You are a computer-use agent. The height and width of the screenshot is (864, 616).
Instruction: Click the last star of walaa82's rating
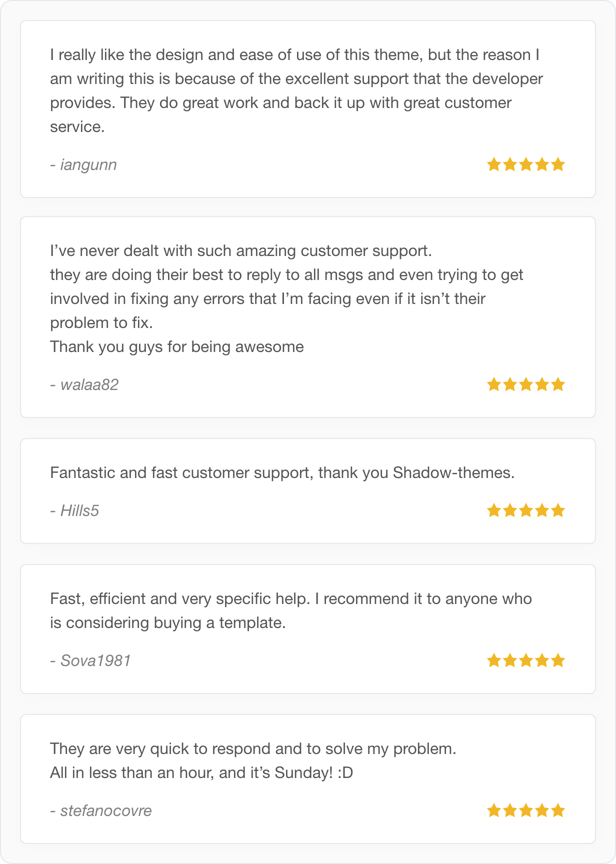coord(558,384)
